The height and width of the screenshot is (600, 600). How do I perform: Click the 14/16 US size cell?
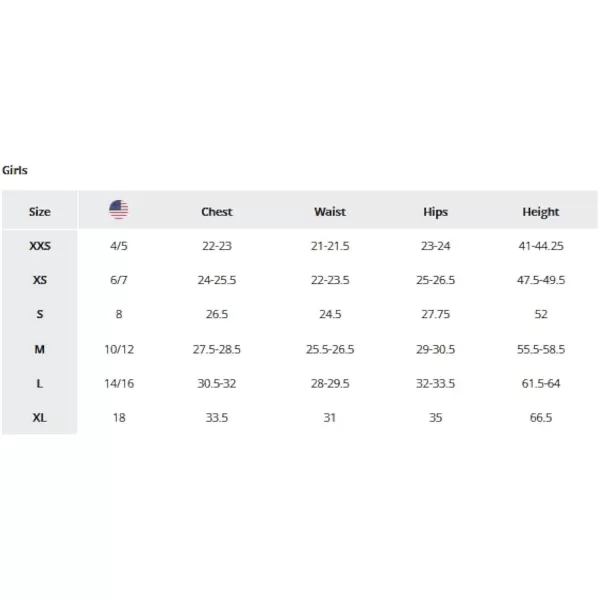point(119,383)
